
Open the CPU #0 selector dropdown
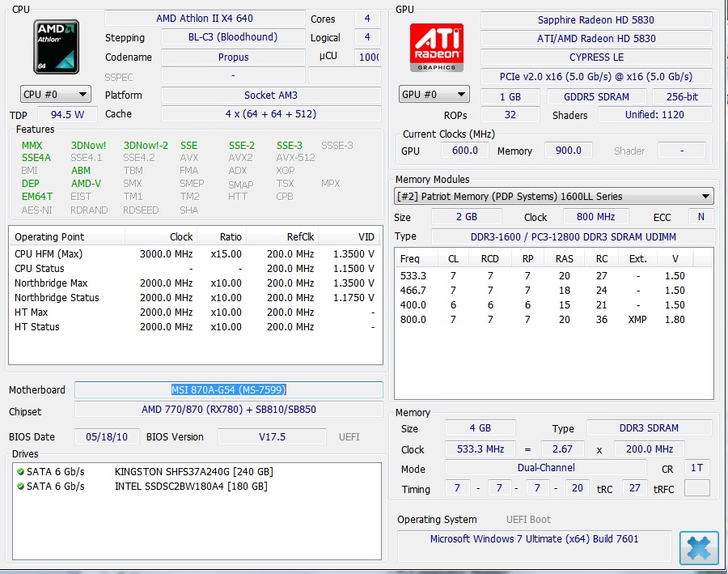[x=55, y=95]
